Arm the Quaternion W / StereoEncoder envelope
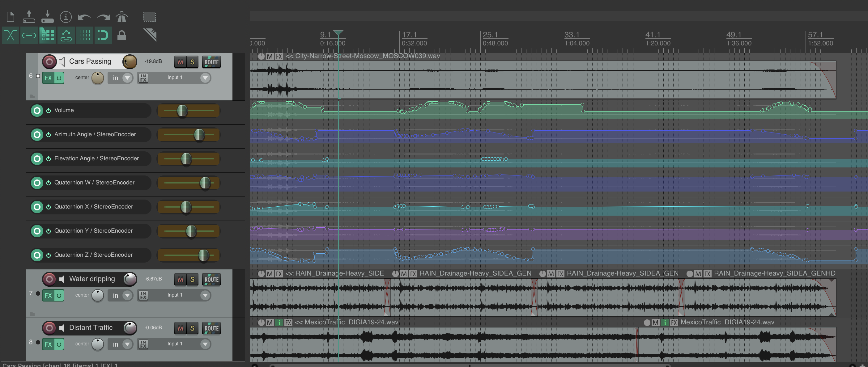The height and width of the screenshot is (367, 868). [37, 183]
